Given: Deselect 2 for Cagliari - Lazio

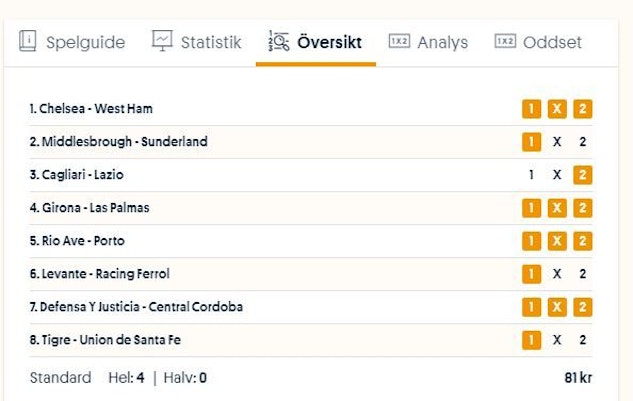Looking at the screenshot, I should tap(583, 175).
